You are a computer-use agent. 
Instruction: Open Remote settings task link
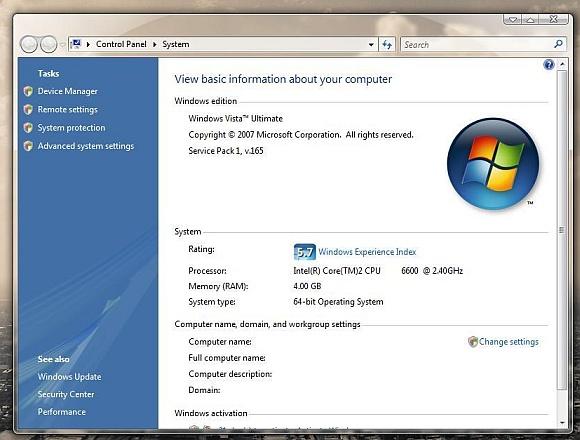coord(68,109)
